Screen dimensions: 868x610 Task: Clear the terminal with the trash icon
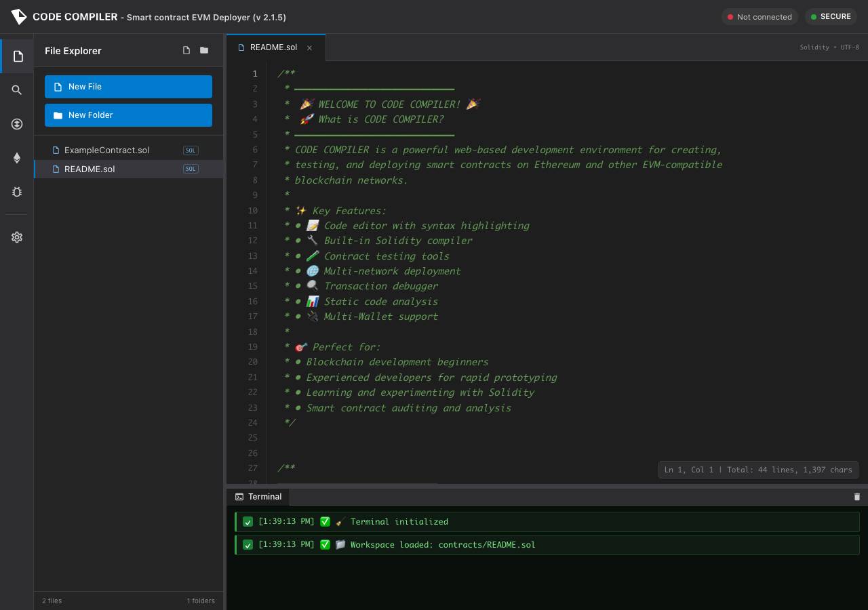click(856, 497)
